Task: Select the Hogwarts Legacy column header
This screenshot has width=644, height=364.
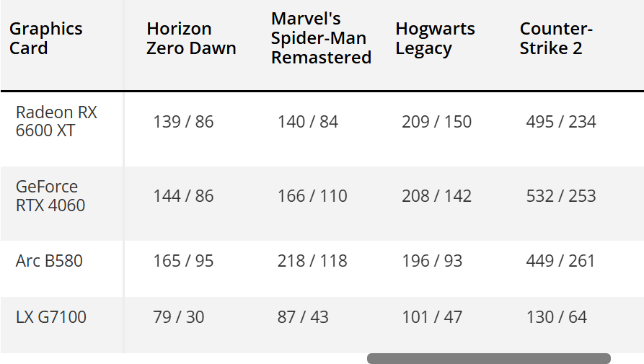Action: (436, 38)
